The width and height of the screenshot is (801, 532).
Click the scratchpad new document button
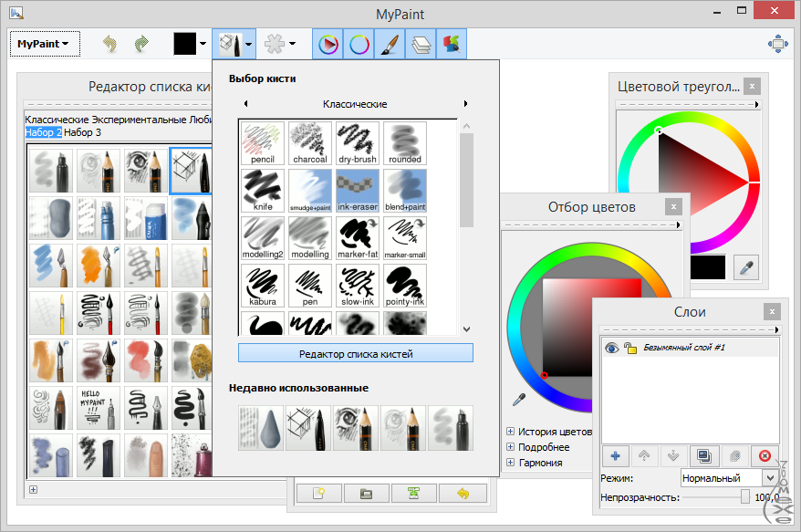[319, 494]
